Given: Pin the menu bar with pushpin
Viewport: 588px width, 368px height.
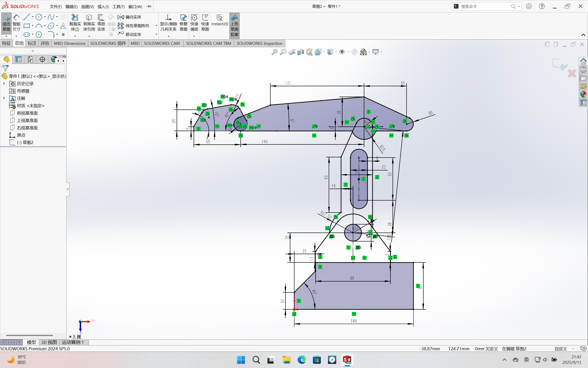Looking at the screenshot, I should click(149, 6).
